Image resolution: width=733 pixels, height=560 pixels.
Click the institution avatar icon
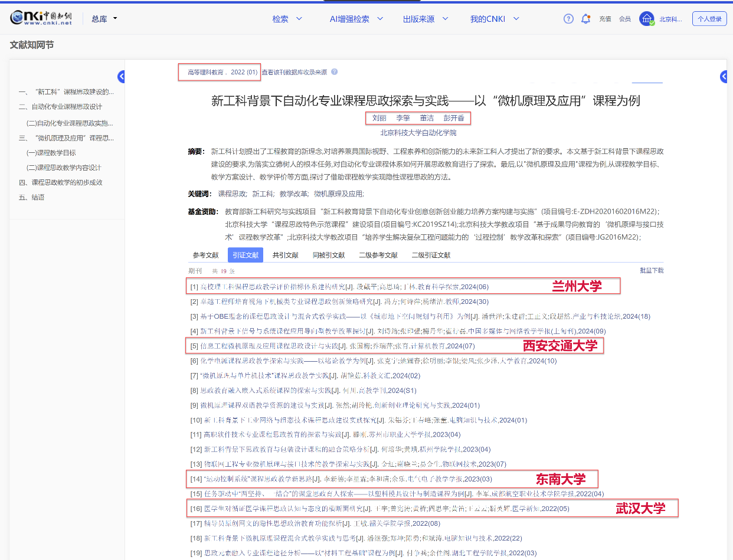pos(647,19)
